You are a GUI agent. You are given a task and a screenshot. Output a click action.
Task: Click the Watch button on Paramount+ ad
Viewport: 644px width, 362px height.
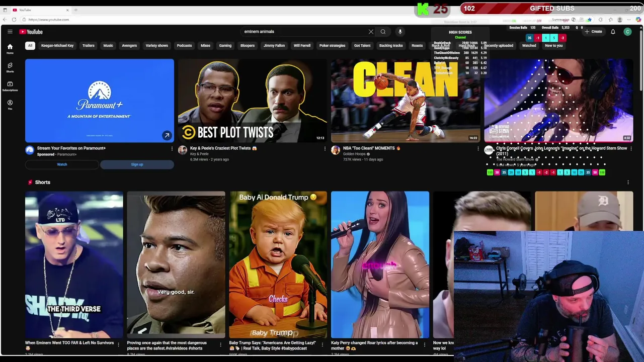[62, 164]
